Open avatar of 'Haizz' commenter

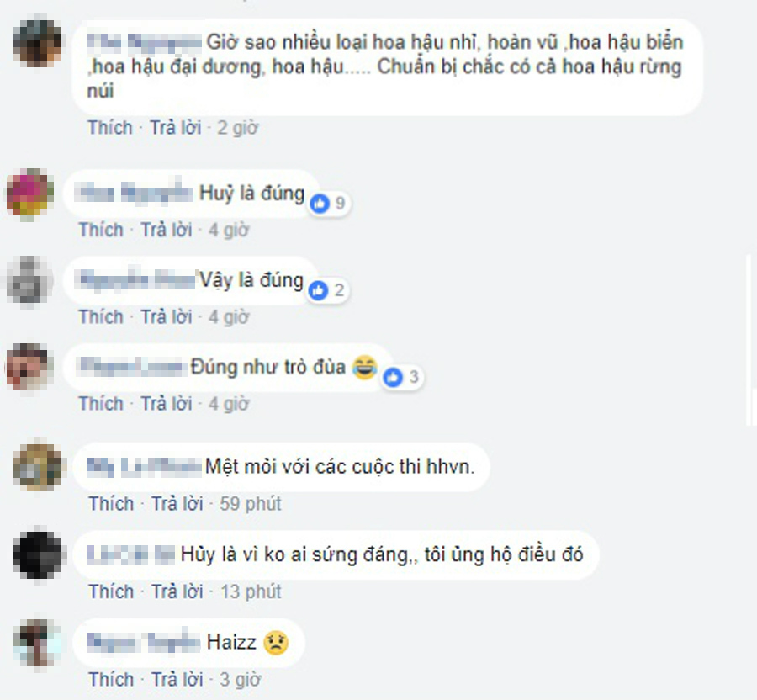tap(37, 643)
